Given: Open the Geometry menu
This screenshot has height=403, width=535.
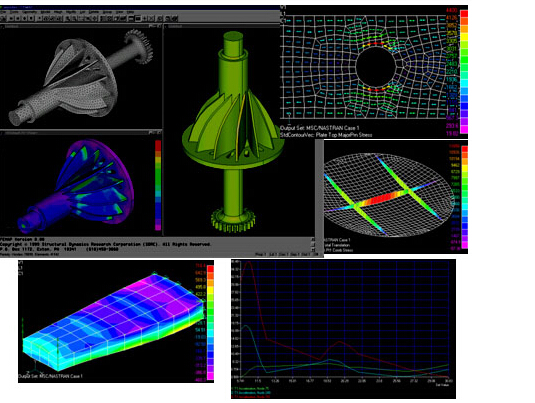Looking at the screenshot, I should click(x=30, y=12).
